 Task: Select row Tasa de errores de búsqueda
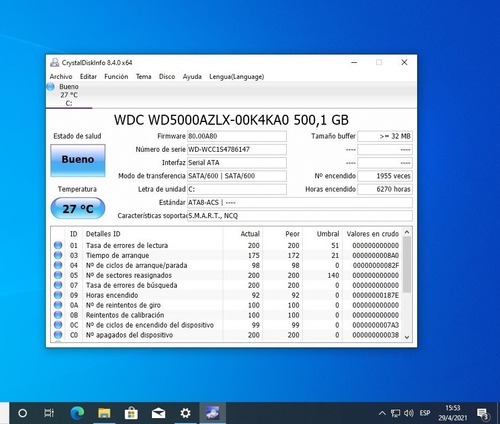click(x=227, y=285)
